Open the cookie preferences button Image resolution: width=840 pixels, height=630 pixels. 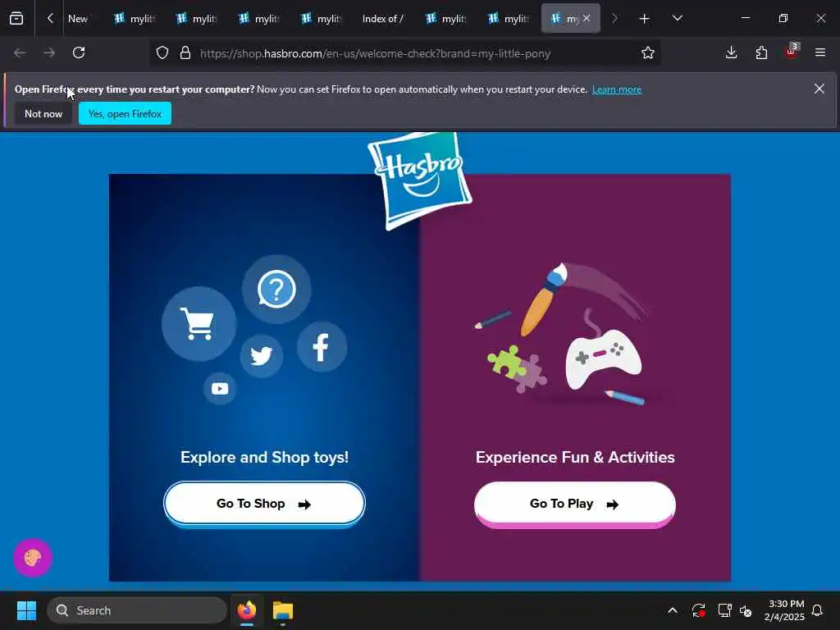point(33,558)
